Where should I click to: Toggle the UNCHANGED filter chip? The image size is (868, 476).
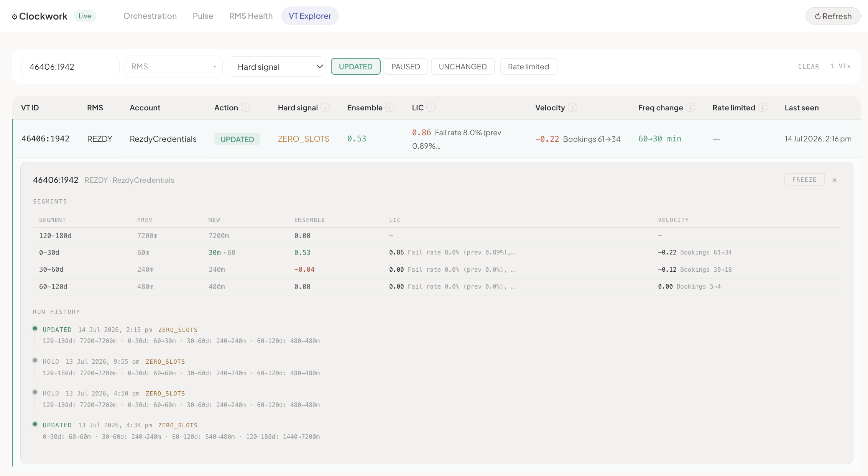[463, 66]
